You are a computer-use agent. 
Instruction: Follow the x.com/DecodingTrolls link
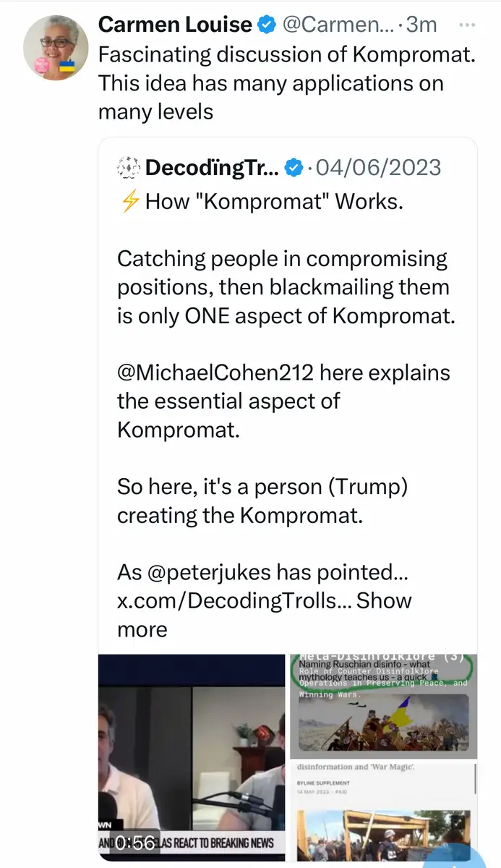(x=233, y=601)
